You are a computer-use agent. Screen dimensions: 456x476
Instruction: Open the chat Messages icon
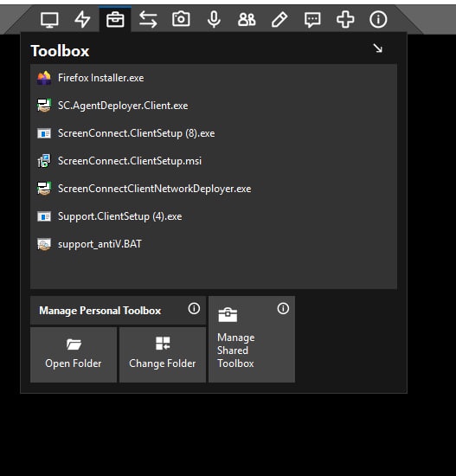[312, 20]
